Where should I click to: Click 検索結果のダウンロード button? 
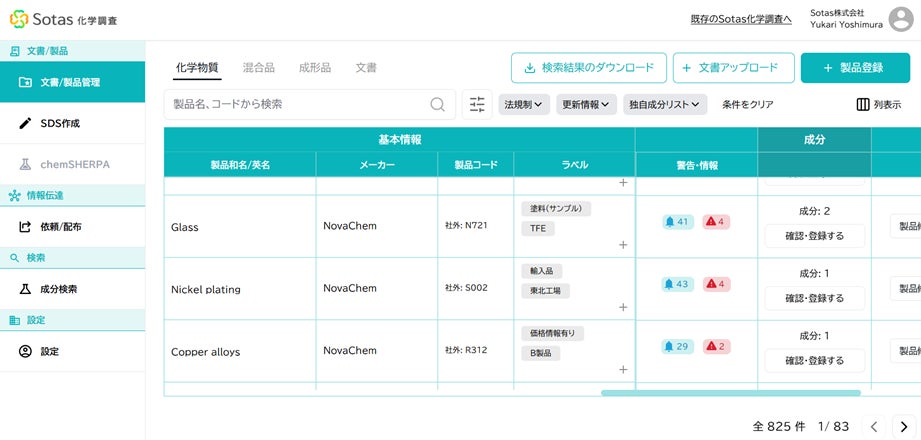589,68
